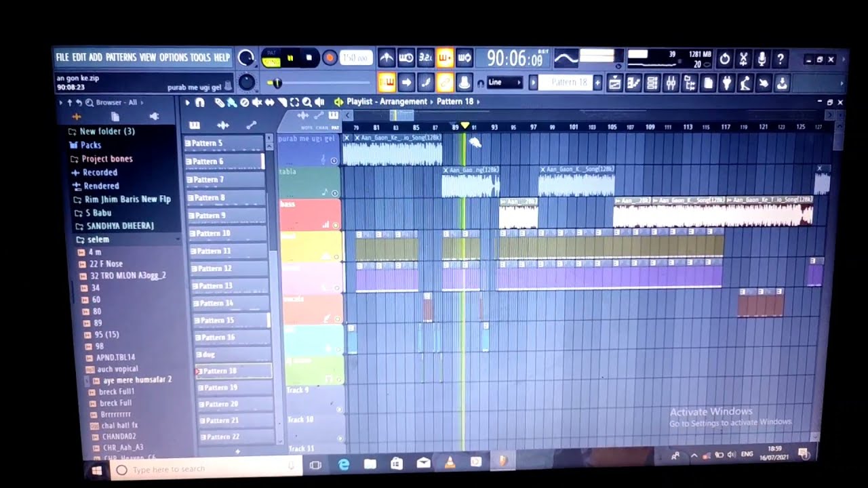The image size is (868, 488).
Task: Open Microsoft Edge from the taskbar
Action: (x=343, y=464)
